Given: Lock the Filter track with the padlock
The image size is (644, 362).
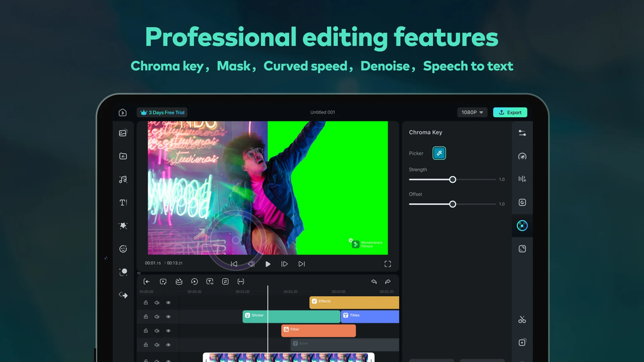Looking at the screenshot, I should (145, 330).
